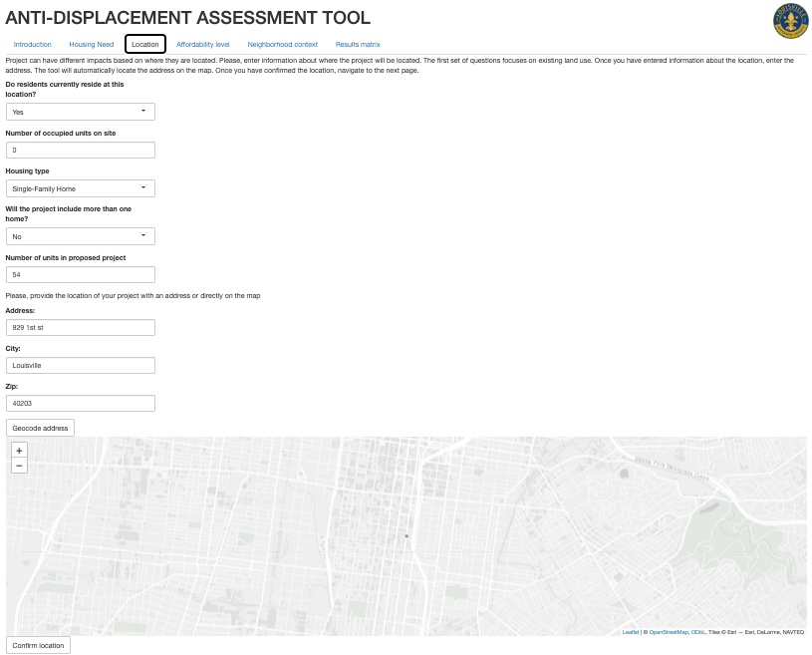Zoom out on the map
812x655 pixels.
tap(20, 466)
